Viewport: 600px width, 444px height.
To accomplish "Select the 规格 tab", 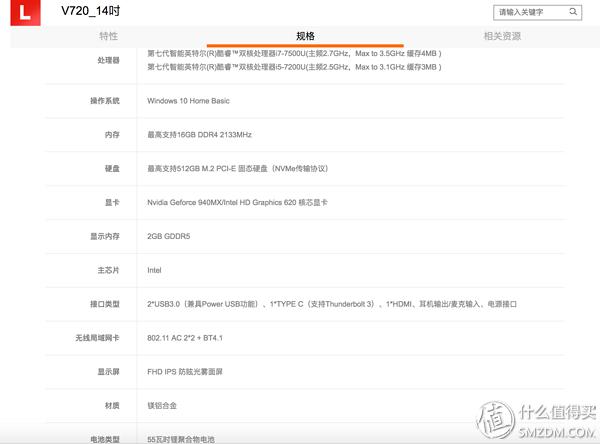I will pyautogui.click(x=305, y=36).
